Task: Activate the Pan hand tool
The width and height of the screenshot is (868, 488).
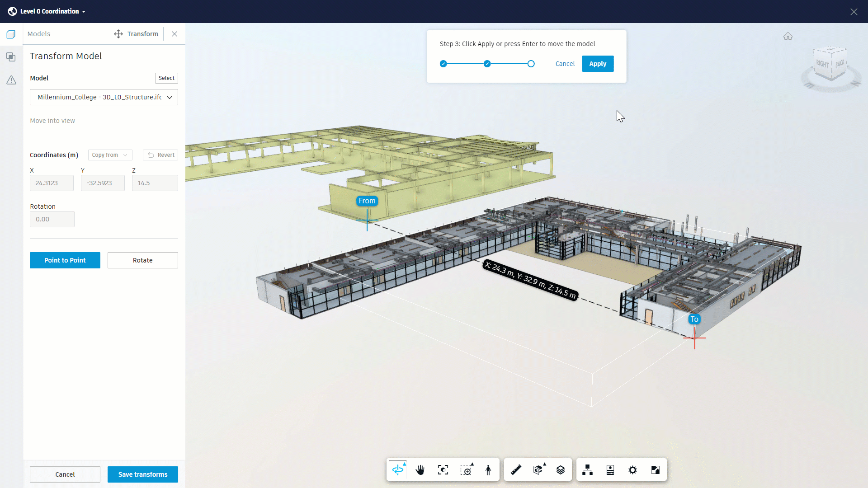Action: click(x=420, y=470)
